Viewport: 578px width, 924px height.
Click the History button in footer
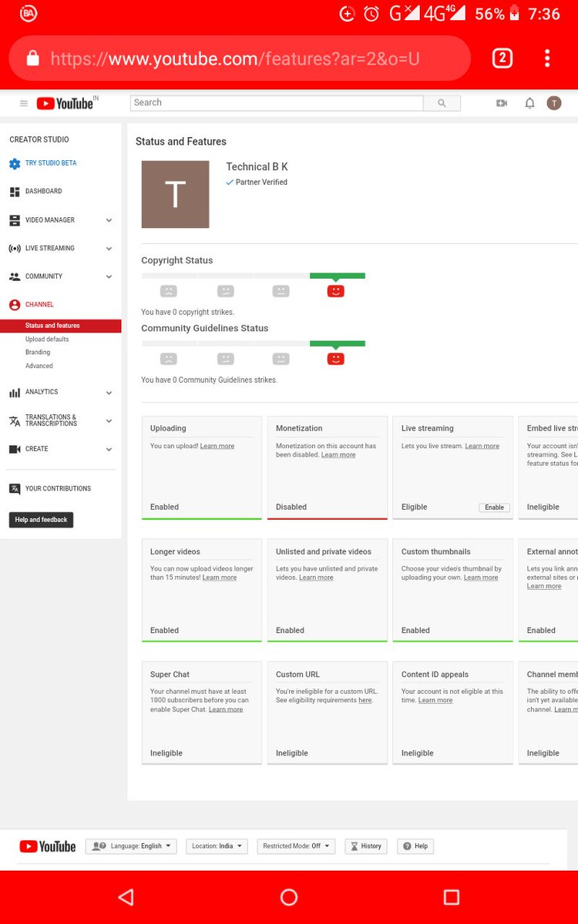tap(366, 846)
